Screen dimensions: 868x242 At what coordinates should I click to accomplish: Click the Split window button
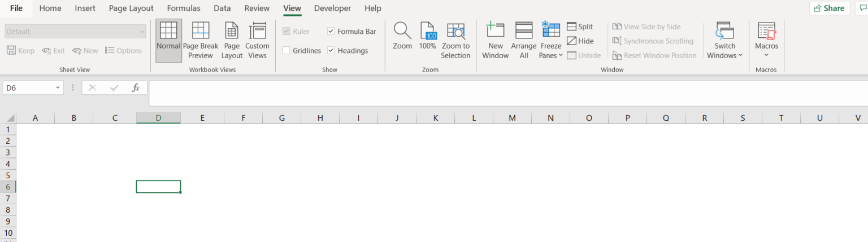[580, 27]
